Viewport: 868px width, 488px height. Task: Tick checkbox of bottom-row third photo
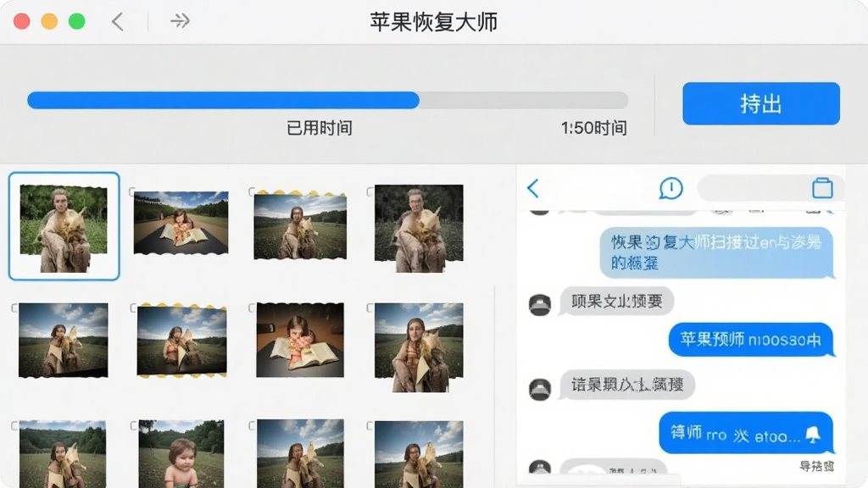(x=251, y=425)
